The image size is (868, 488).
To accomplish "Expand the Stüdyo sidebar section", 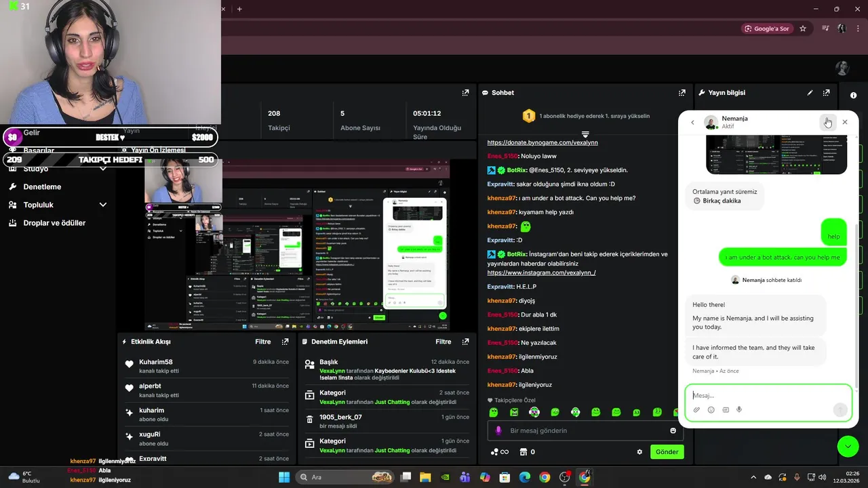I will pos(103,168).
